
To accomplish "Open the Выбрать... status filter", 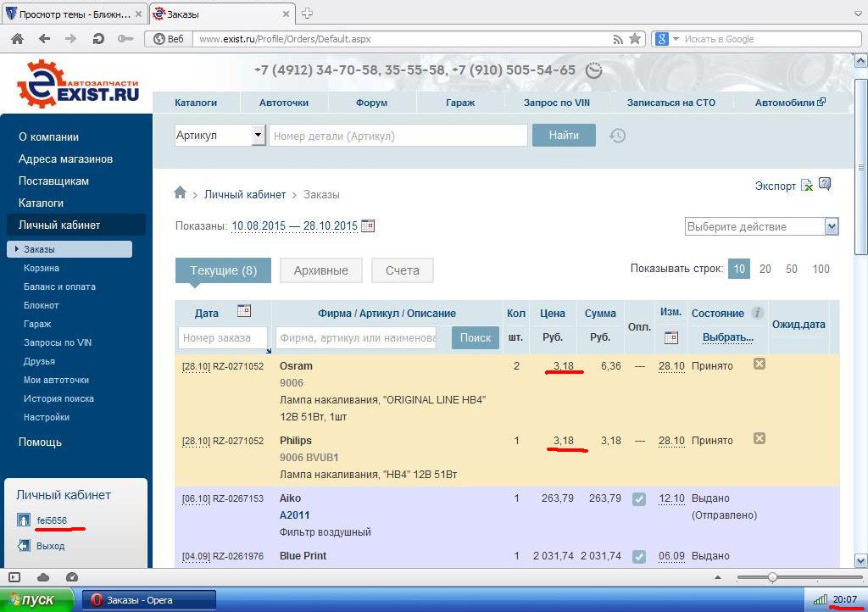I will [727, 337].
